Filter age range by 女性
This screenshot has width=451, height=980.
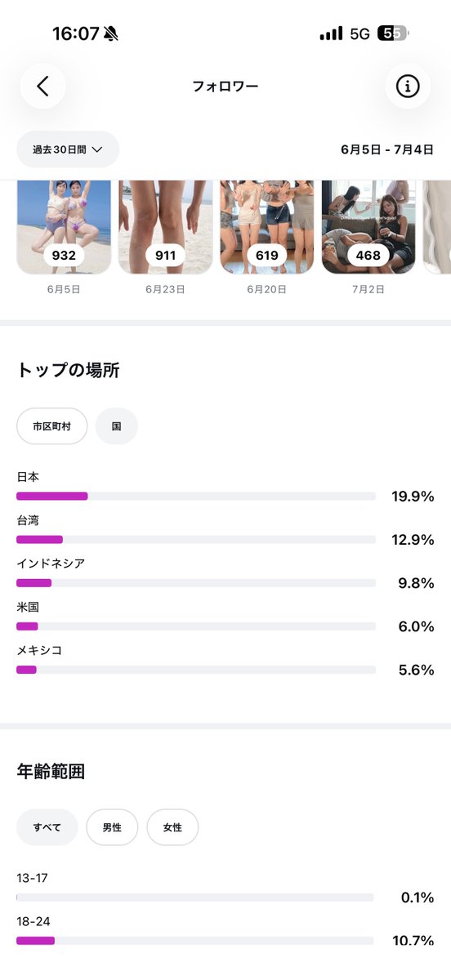pos(172,827)
